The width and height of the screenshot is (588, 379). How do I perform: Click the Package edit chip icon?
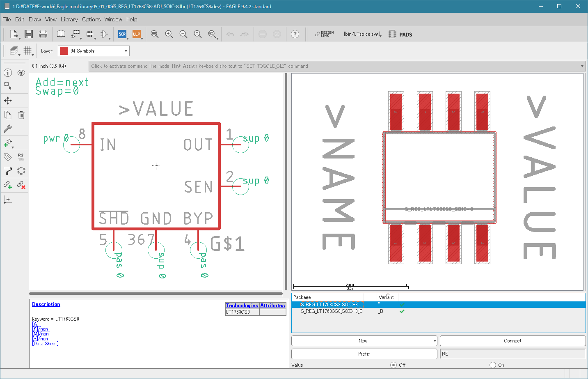pos(90,34)
